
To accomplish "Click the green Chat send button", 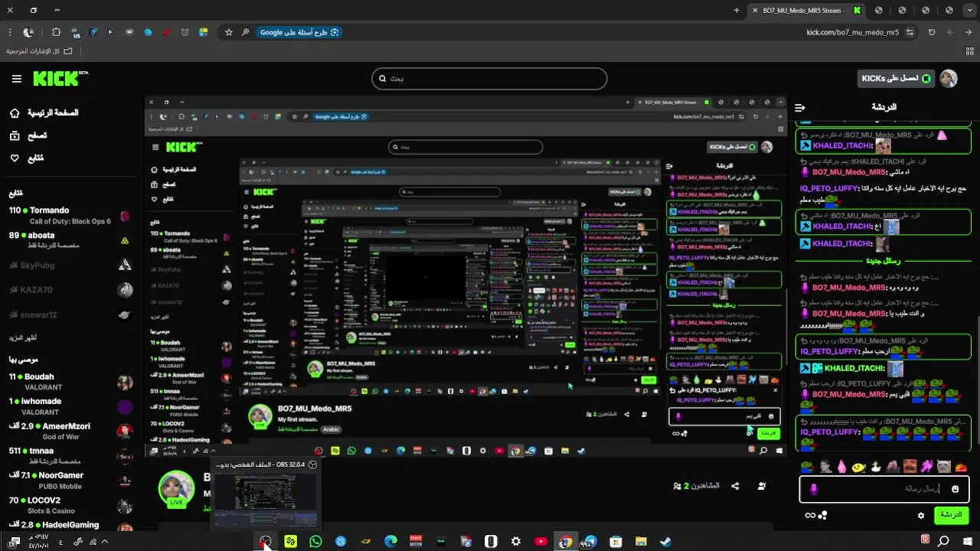I will pos(951,515).
